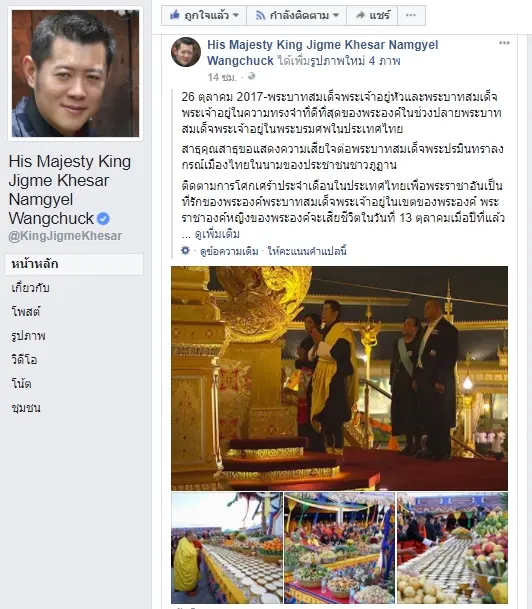
Task: Click the small avatar beside the post
Action: [186, 52]
